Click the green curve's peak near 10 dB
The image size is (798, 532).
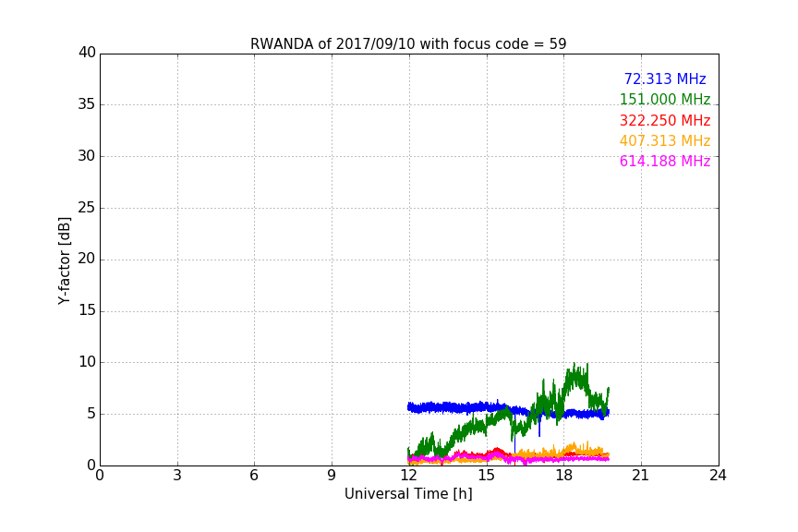point(574,365)
